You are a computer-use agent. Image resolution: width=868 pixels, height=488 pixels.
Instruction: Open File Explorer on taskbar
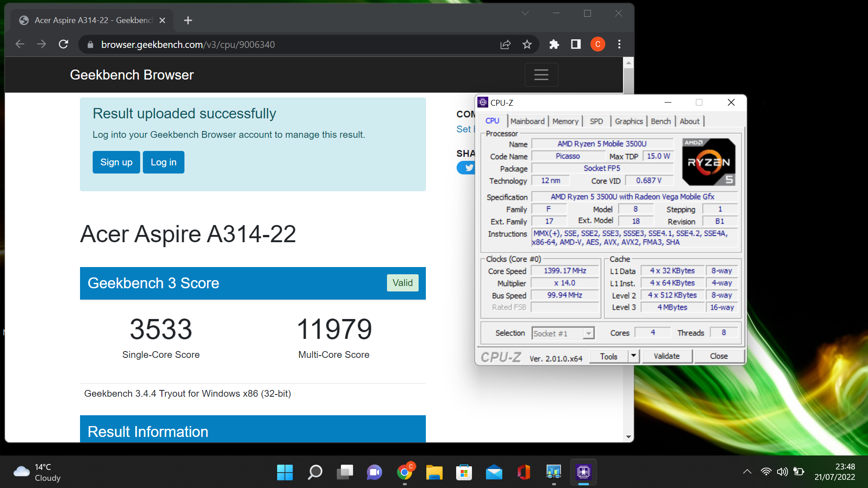click(x=434, y=473)
